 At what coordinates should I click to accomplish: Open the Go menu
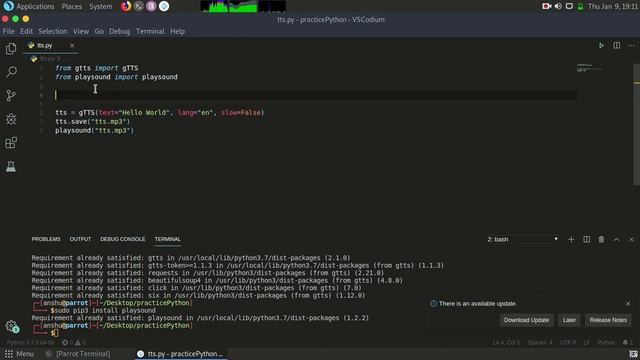click(x=99, y=31)
